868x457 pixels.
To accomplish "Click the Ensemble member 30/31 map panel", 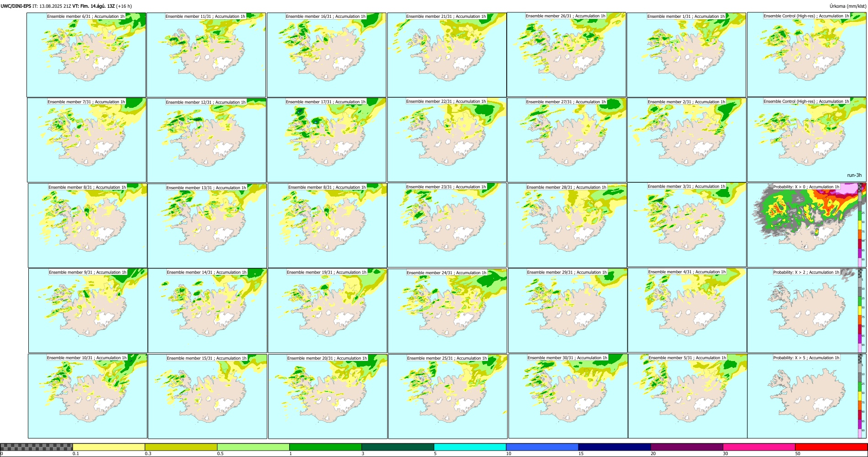I will click(568, 396).
